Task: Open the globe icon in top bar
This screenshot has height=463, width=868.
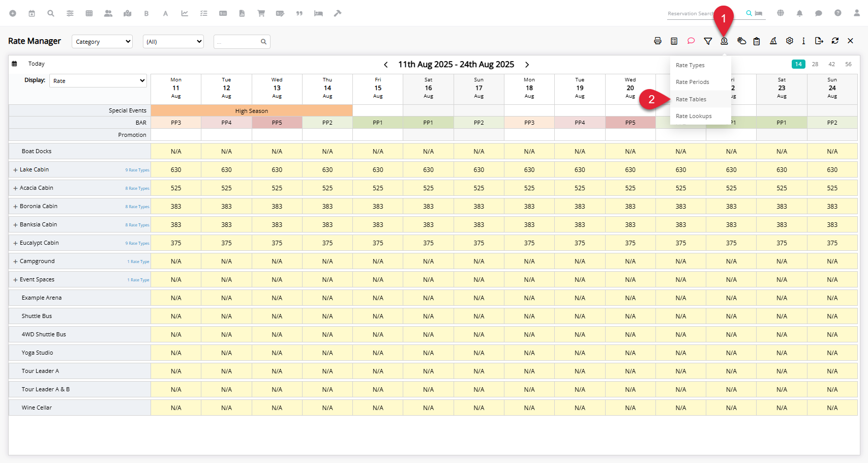Action: (781, 13)
